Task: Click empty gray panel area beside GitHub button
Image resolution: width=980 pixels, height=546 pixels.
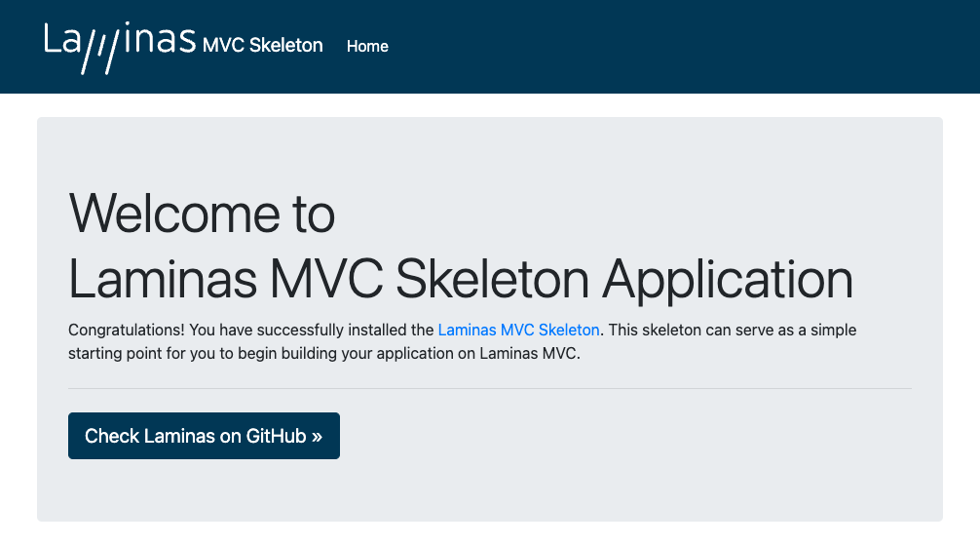Action: coord(625,436)
